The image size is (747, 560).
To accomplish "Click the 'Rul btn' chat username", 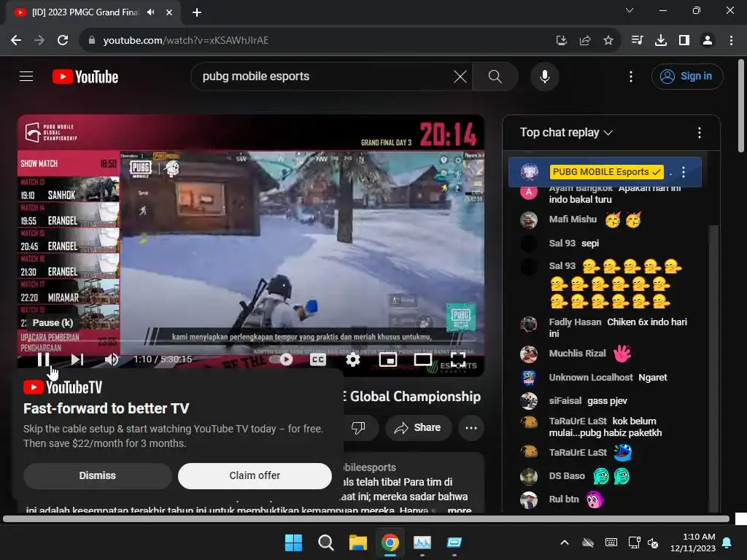I will point(564,499).
